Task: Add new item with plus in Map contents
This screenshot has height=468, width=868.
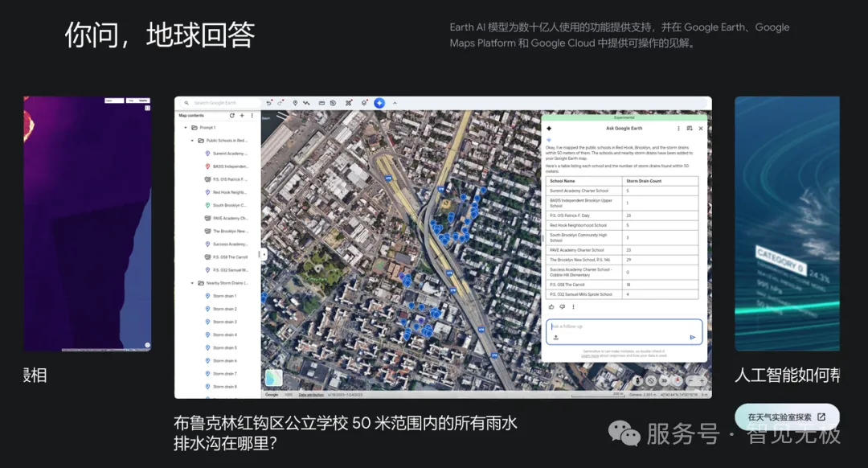Action: pyautogui.click(x=242, y=116)
